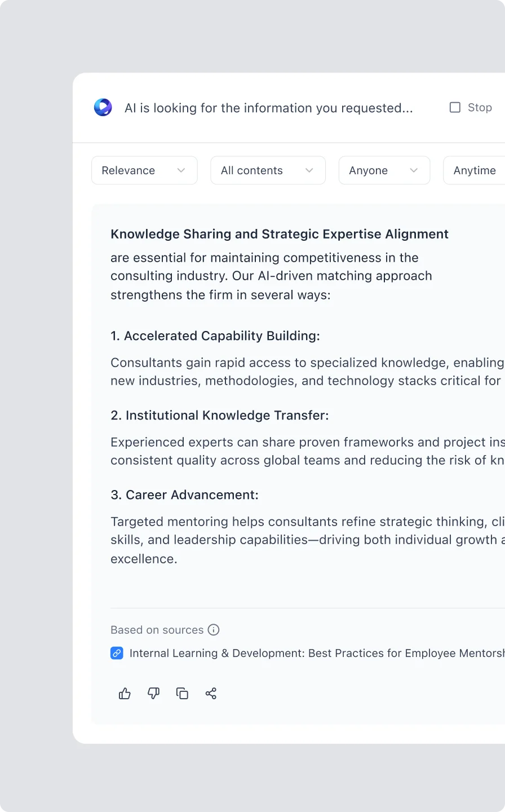This screenshot has width=505, height=812.
Task: Share the answer using share icon
Action: (211, 694)
